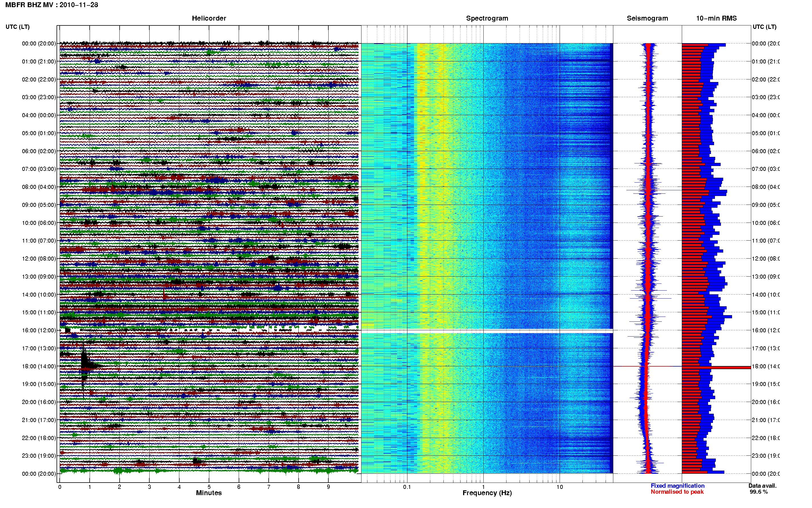Select left-axis label 23:00 (19:00)

tap(39, 456)
